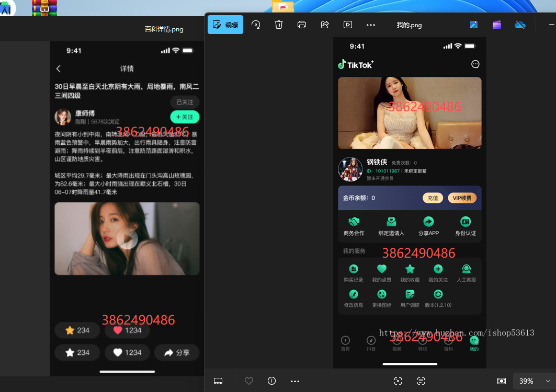This screenshot has height=392, width=556.
Task: Print the image via printer icon
Action: [302, 25]
